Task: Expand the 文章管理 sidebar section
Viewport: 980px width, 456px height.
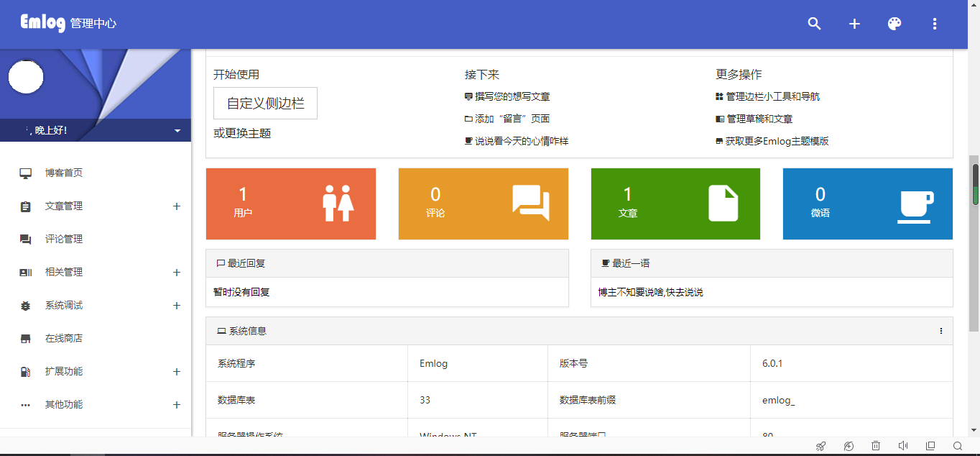Action: pyautogui.click(x=176, y=206)
